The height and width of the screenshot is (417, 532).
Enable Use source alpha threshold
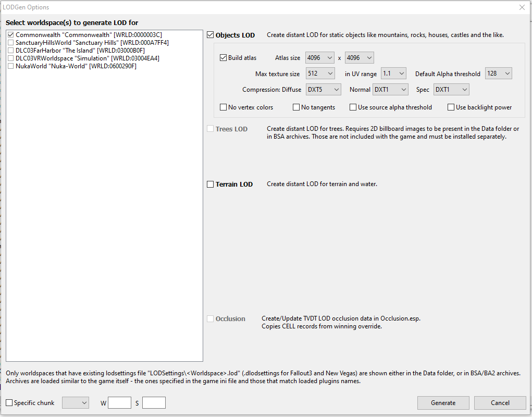pos(353,107)
